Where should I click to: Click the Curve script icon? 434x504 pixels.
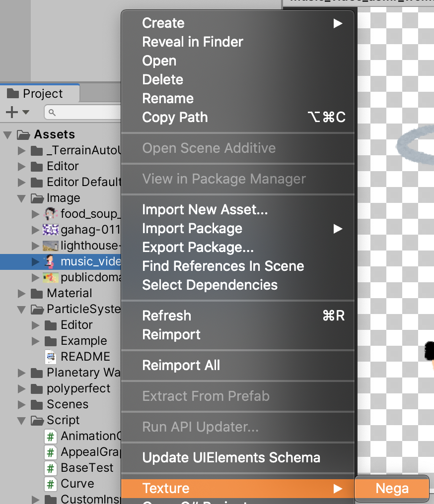pyautogui.click(x=51, y=484)
